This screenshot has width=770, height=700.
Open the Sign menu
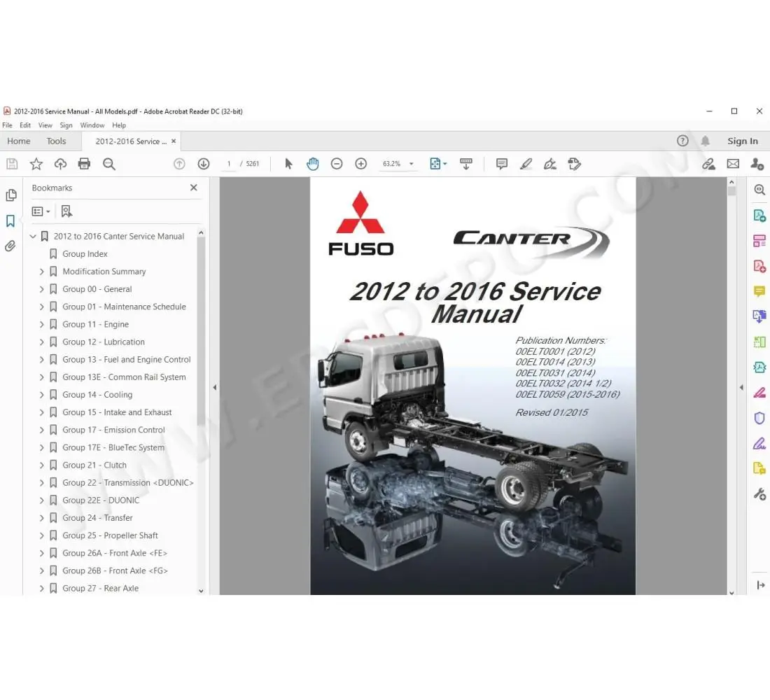pos(66,125)
